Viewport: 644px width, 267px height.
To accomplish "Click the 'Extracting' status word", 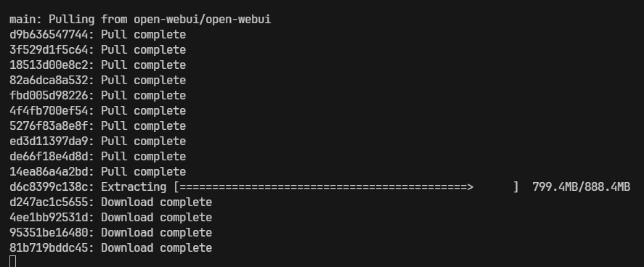I will (x=134, y=187).
